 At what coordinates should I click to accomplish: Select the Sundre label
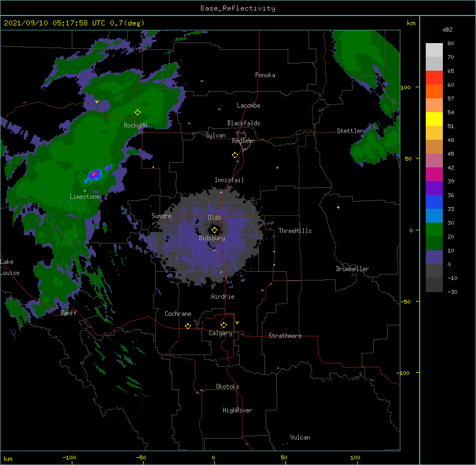pyautogui.click(x=161, y=216)
